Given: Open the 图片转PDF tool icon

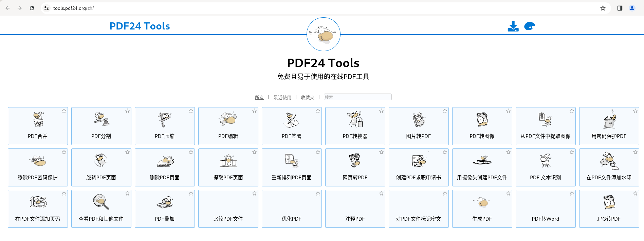Looking at the screenshot, I should (419, 120).
